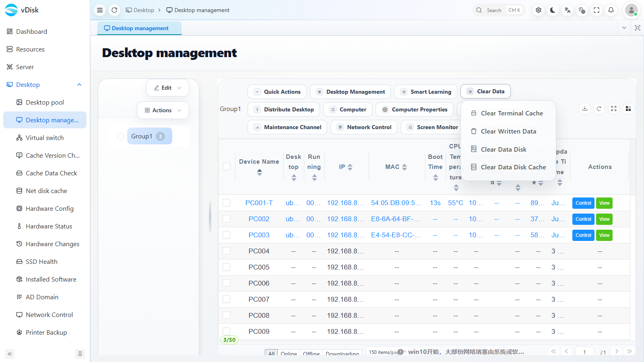Click the search field in header
Image resolution: width=644 pixels, height=362 pixels.
pyautogui.click(x=499, y=10)
